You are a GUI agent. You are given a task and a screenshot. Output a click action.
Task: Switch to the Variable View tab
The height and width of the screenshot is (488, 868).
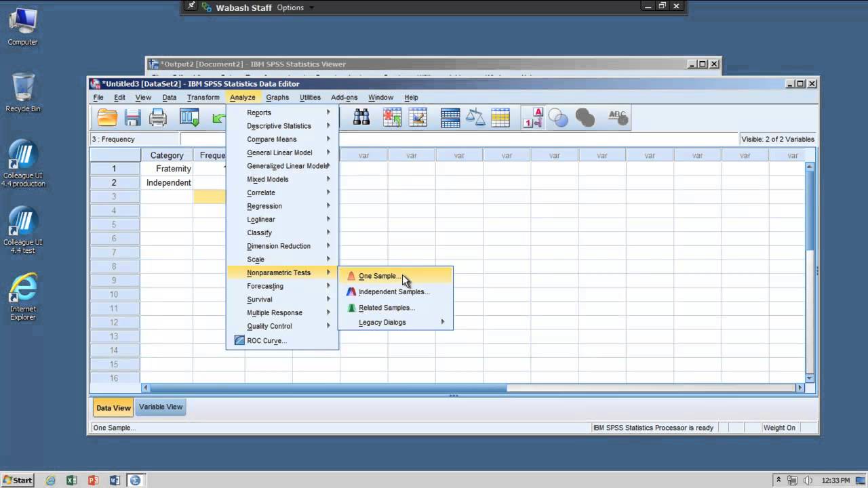pos(161,407)
